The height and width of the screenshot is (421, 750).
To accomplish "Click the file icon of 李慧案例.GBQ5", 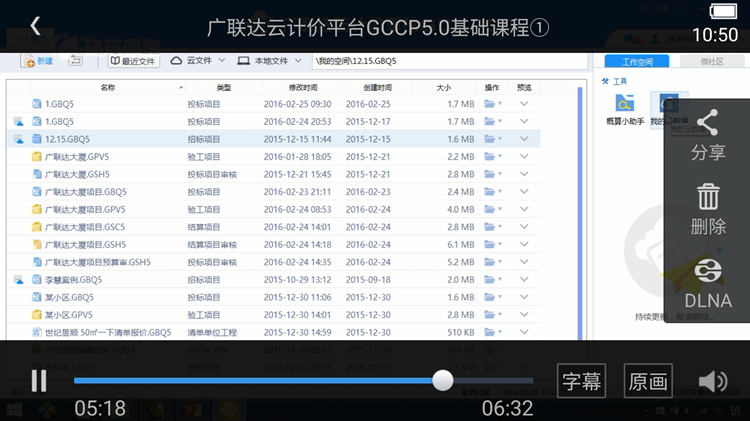I will click(x=36, y=279).
